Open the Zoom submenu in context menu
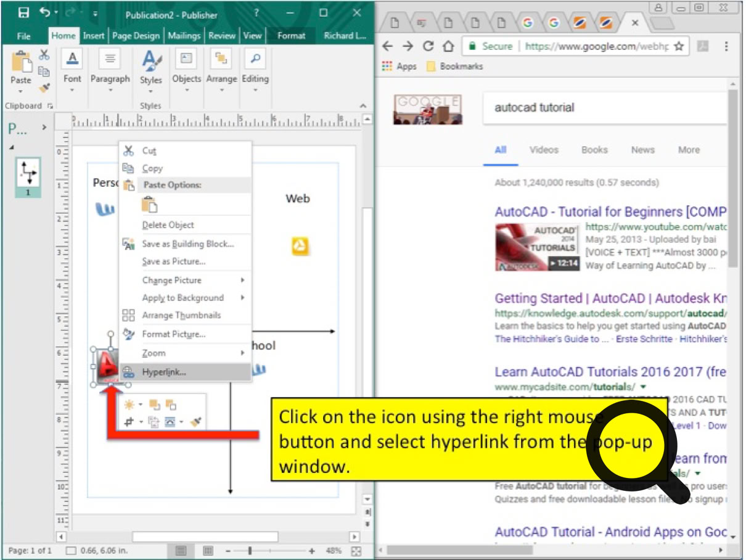Viewport: 746px width, 560px height. pyautogui.click(x=185, y=353)
